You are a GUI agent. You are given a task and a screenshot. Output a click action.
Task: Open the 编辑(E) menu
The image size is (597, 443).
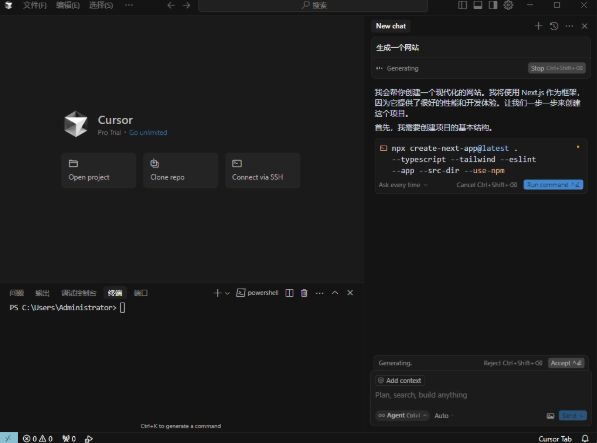click(x=68, y=5)
